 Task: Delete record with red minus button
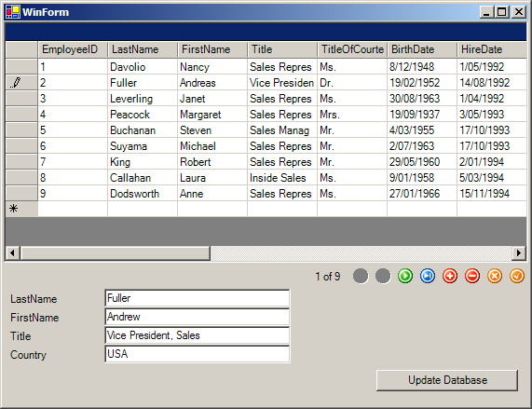pyautogui.click(x=472, y=276)
